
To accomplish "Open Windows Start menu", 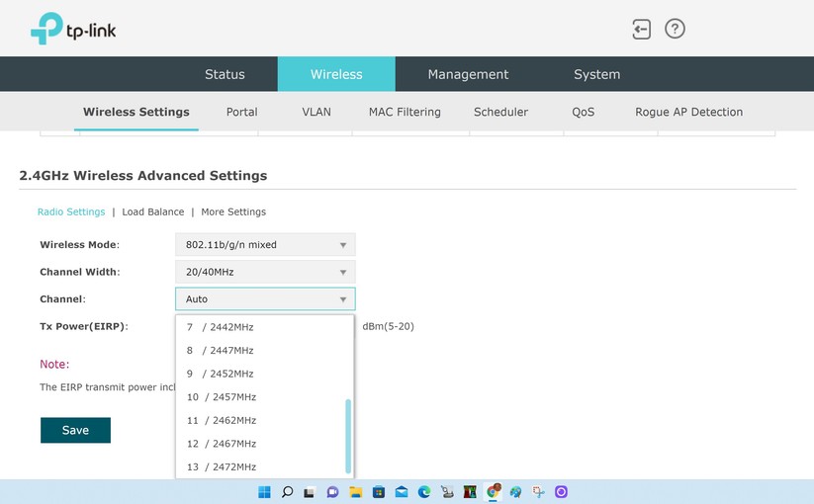I will pos(264,492).
